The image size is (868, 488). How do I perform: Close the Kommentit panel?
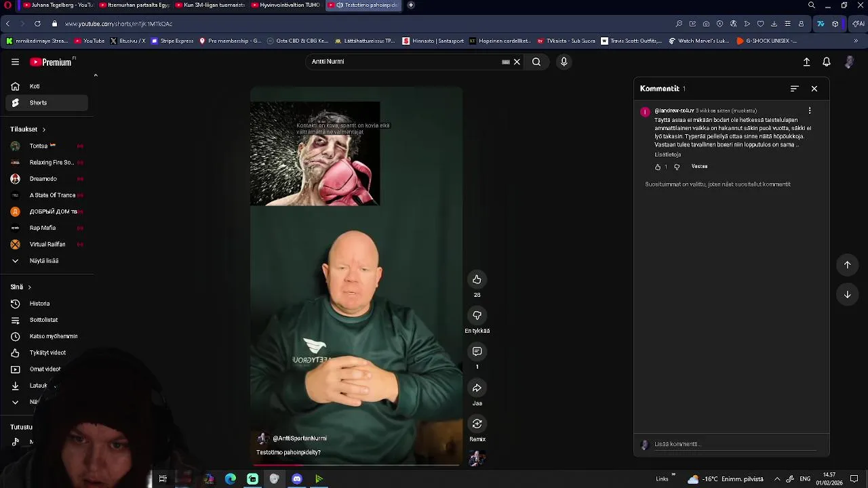pyautogui.click(x=814, y=89)
